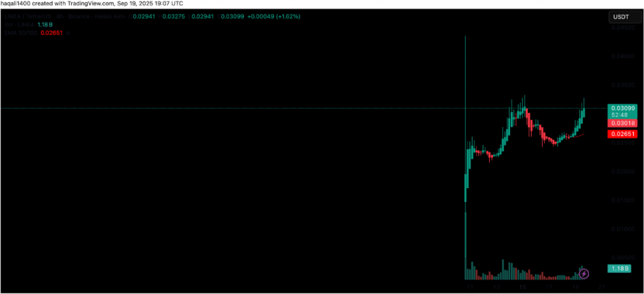Click the red 0.03018 price label

coord(622,123)
